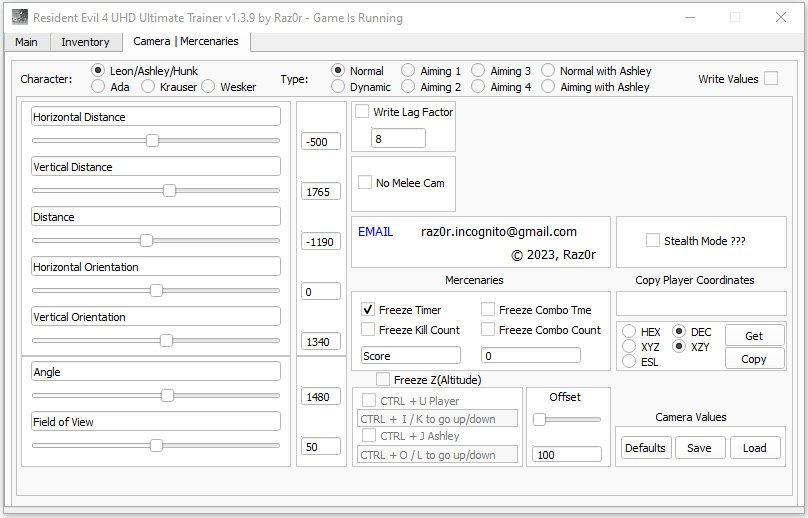
Task: Enable the Write Values checkbox
Action: (771, 78)
